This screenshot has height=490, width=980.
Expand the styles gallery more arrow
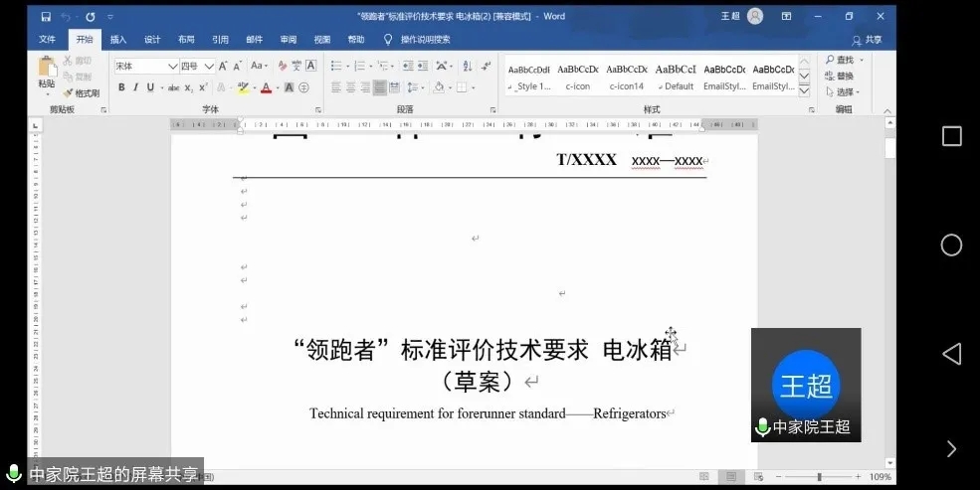(x=804, y=90)
